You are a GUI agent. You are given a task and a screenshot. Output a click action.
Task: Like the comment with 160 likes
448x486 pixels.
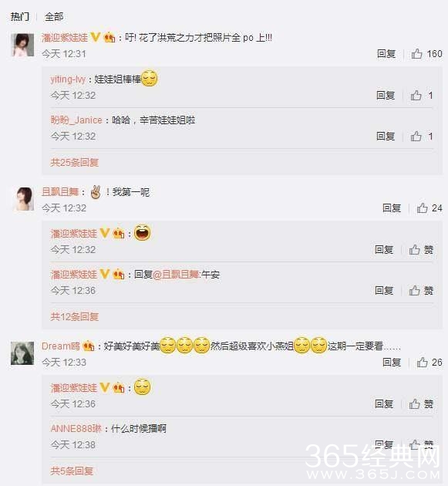[x=426, y=54]
